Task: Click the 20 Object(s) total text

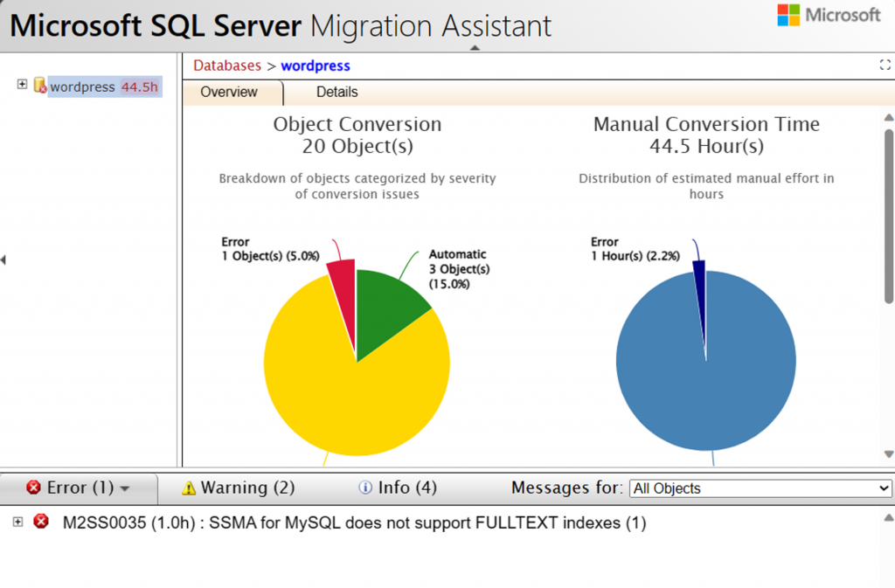Action: (x=357, y=147)
